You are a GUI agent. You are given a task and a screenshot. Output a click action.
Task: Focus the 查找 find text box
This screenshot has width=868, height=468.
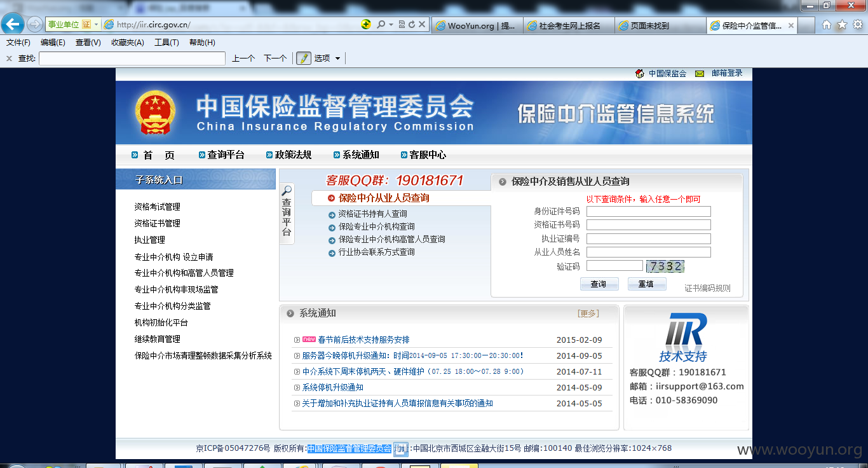pyautogui.click(x=132, y=59)
